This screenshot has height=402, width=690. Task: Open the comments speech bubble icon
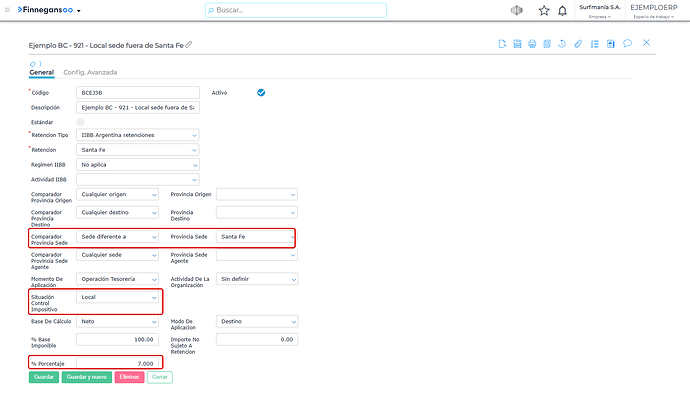(628, 43)
